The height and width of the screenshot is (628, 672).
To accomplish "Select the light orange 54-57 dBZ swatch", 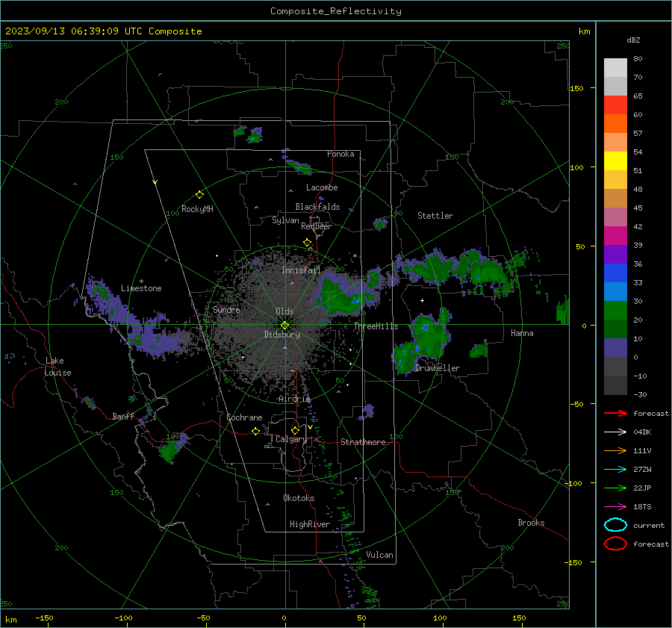I will coord(615,143).
